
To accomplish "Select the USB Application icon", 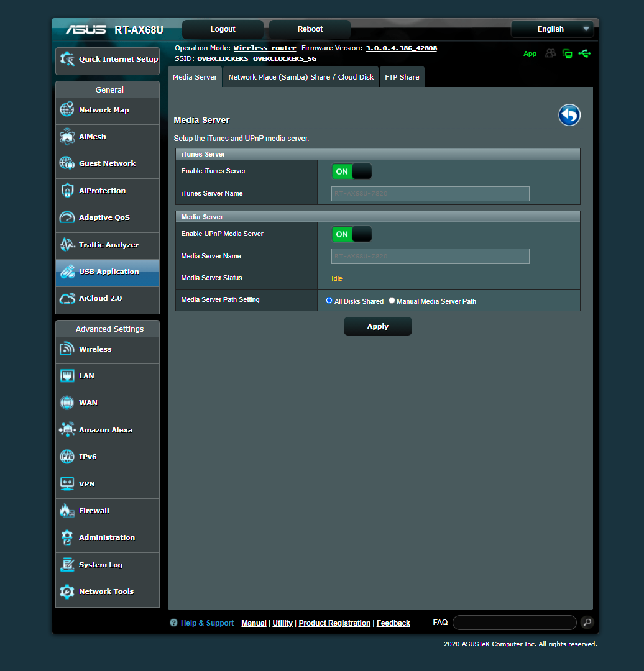I will coord(67,272).
